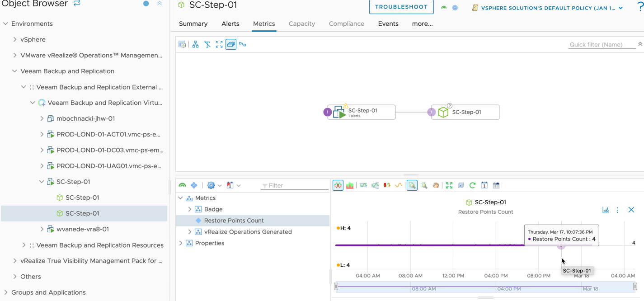644x301 pixels.
Task: Collapse the Environments tree chevron
Action: (x=5, y=24)
